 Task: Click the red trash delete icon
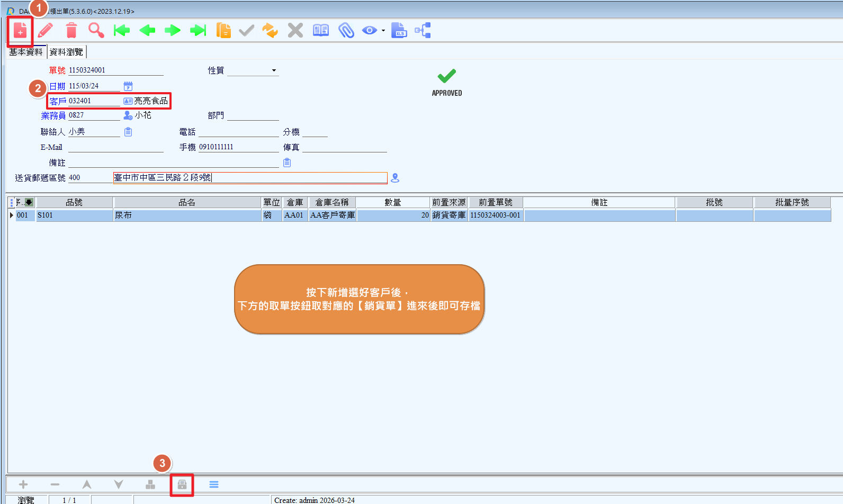71,31
